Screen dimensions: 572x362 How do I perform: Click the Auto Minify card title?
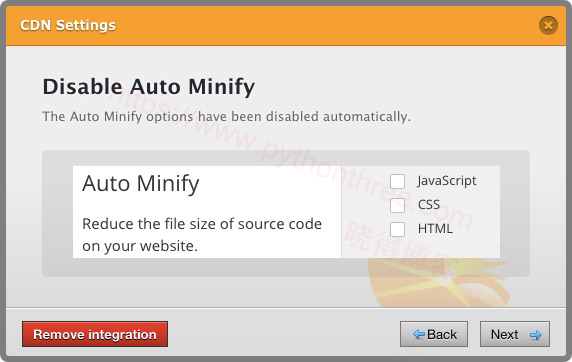click(x=140, y=184)
